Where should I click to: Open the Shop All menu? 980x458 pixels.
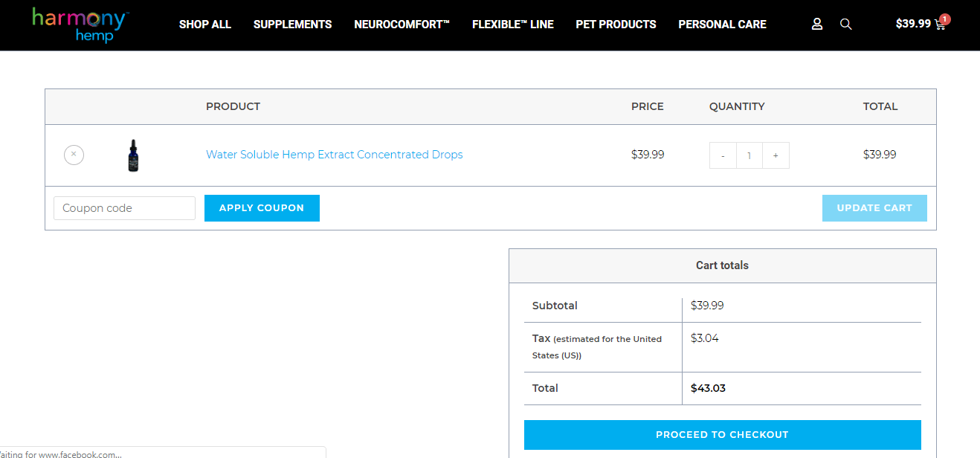(x=205, y=25)
